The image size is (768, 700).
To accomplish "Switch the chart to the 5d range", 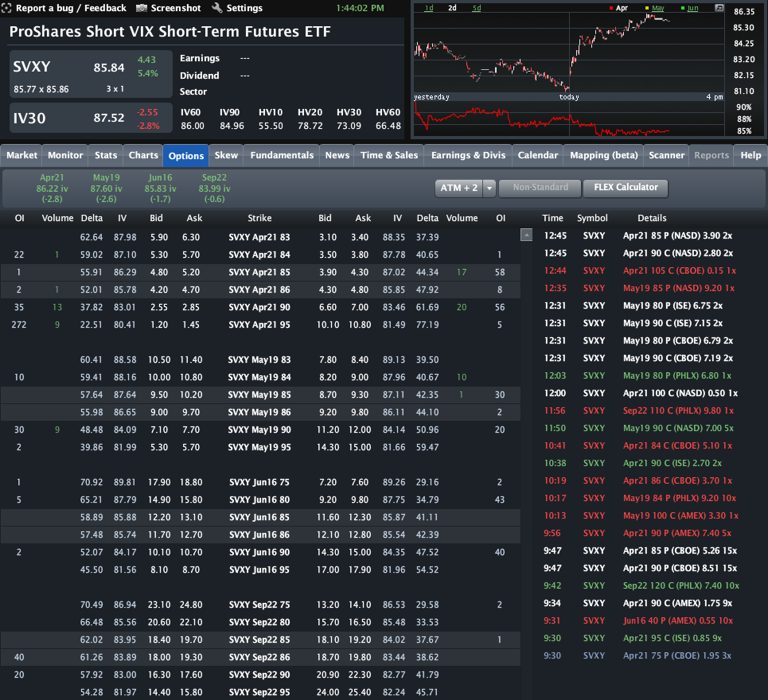I will point(477,8).
